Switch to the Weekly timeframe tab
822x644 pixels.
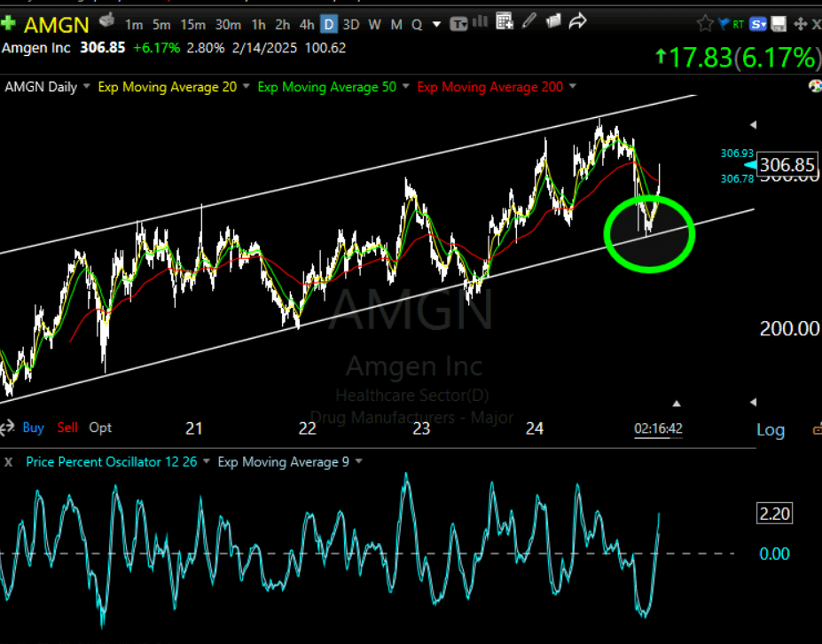tap(374, 25)
